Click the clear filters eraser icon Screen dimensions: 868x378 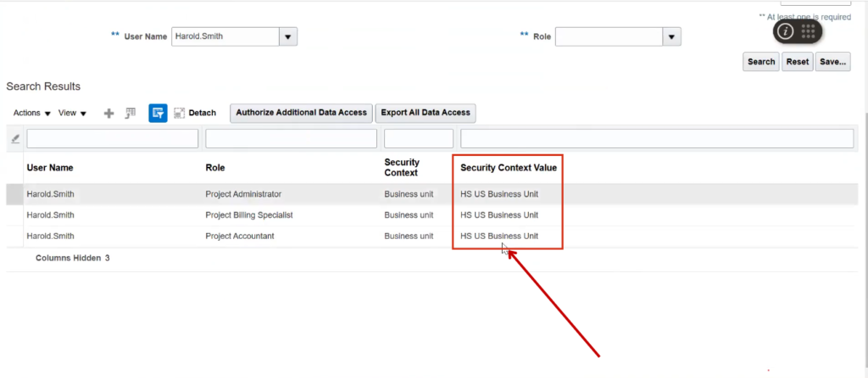[14, 139]
